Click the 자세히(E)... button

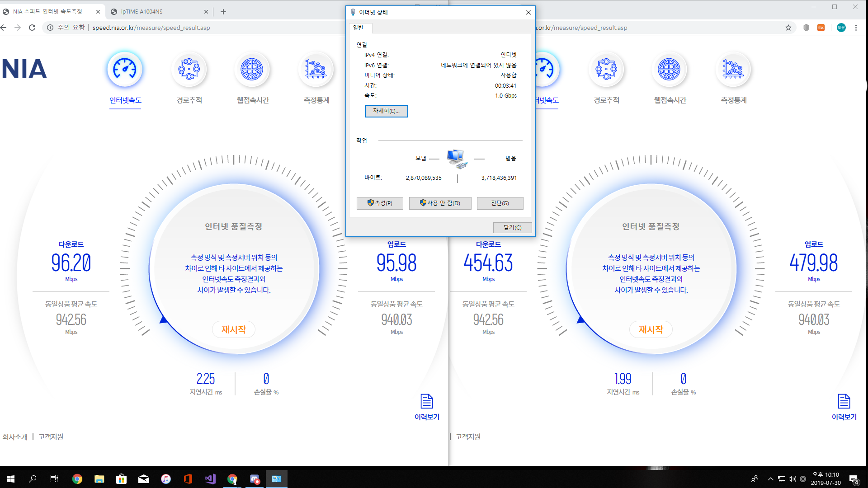tap(386, 111)
